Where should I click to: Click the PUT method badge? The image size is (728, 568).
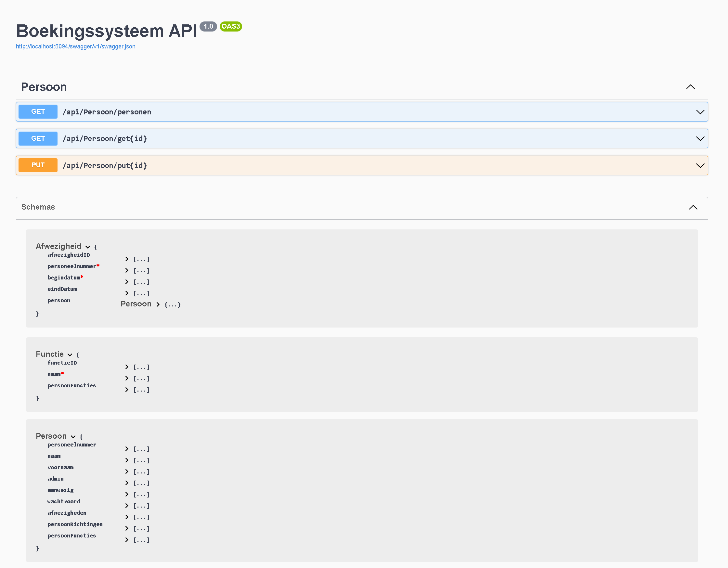coord(38,165)
